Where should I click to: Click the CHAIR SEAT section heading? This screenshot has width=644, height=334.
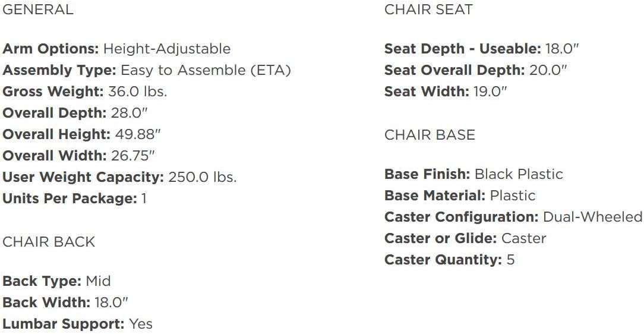(428, 10)
